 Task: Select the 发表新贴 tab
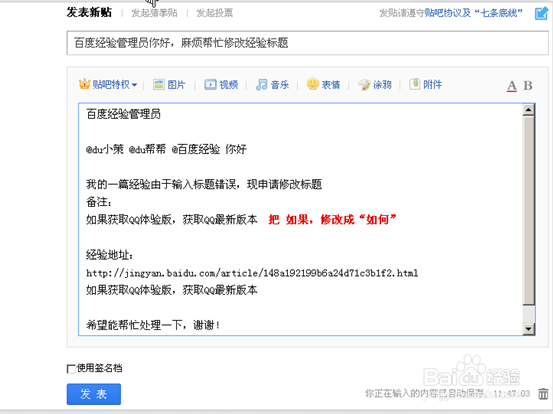[89, 12]
